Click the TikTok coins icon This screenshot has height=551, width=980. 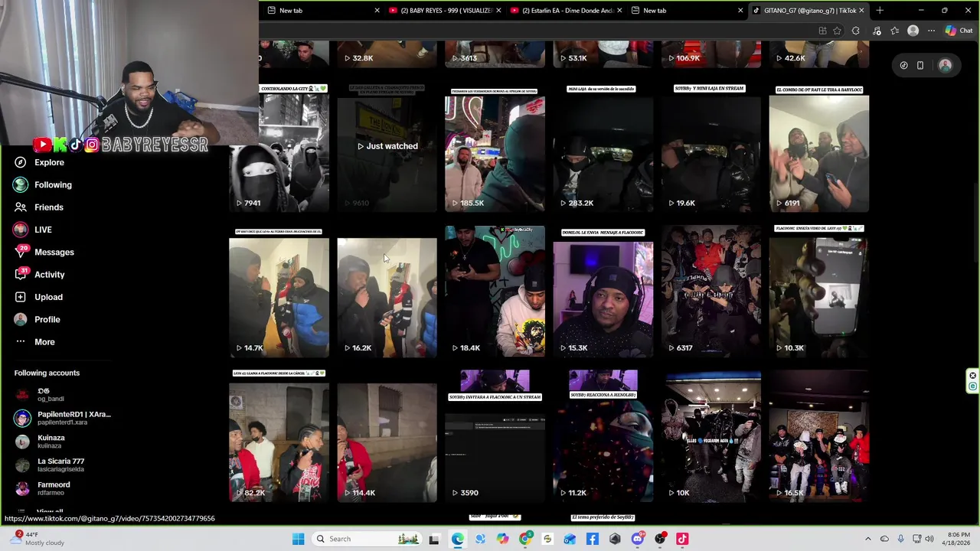tap(903, 66)
